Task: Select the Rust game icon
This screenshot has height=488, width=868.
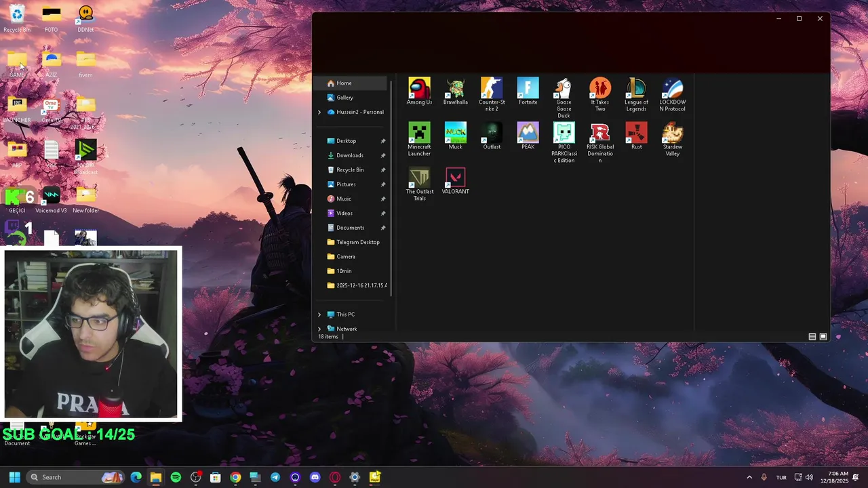Action: (x=636, y=136)
